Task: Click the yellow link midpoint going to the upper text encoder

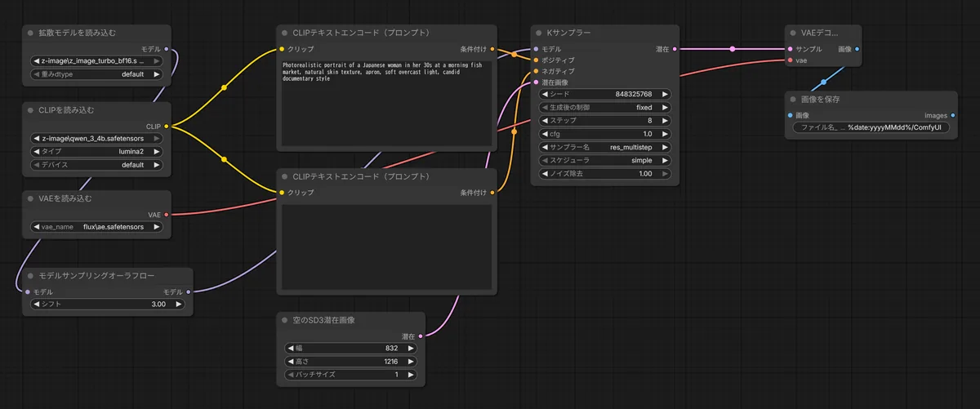Action: point(224,87)
